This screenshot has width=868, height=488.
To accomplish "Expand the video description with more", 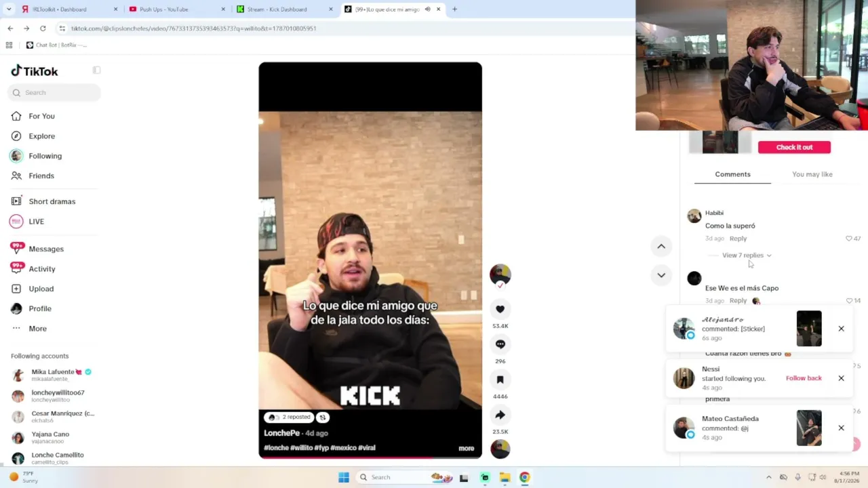I will pos(466,448).
